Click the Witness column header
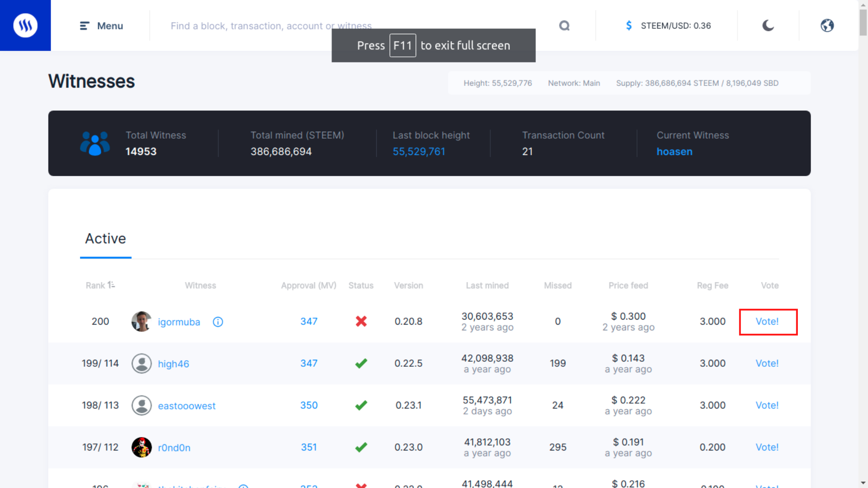The image size is (868, 488). 200,285
